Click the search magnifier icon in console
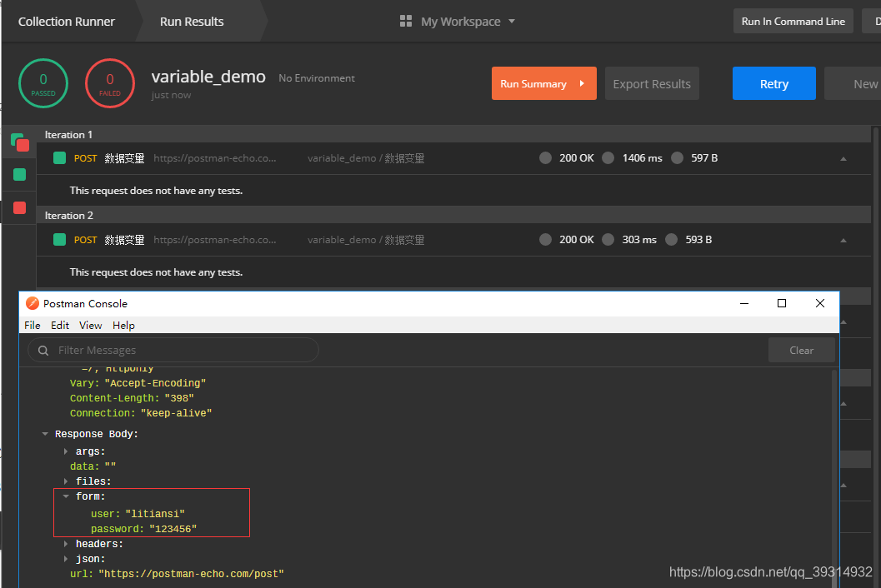This screenshot has width=881, height=588. (43, 351)
